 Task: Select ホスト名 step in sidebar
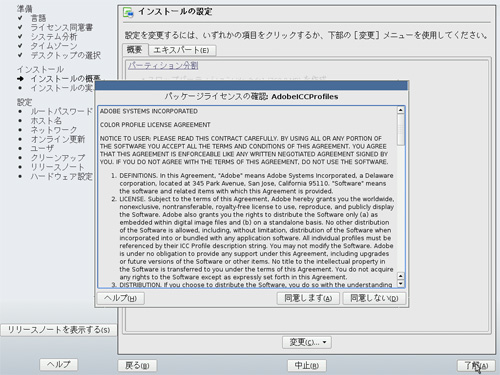click(46, 120)
